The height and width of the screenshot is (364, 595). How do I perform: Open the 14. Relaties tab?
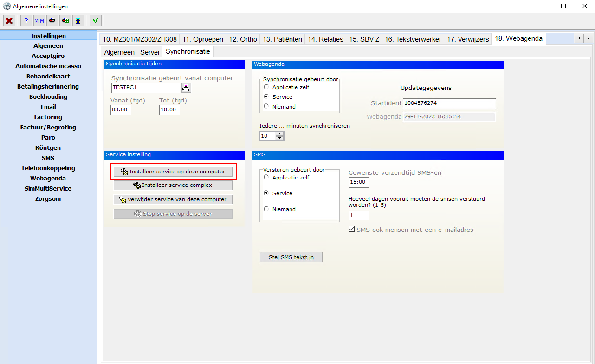pyautogui.click(x=325, y=39)
